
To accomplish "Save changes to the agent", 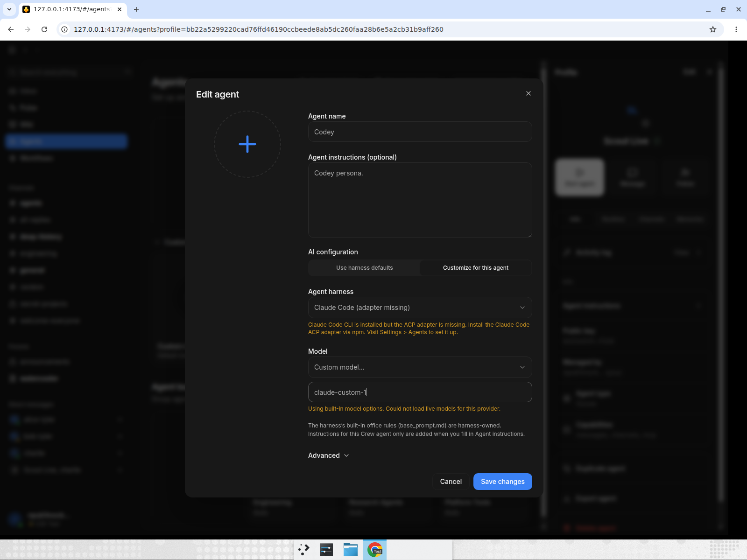I will click(x=503, y=482).
